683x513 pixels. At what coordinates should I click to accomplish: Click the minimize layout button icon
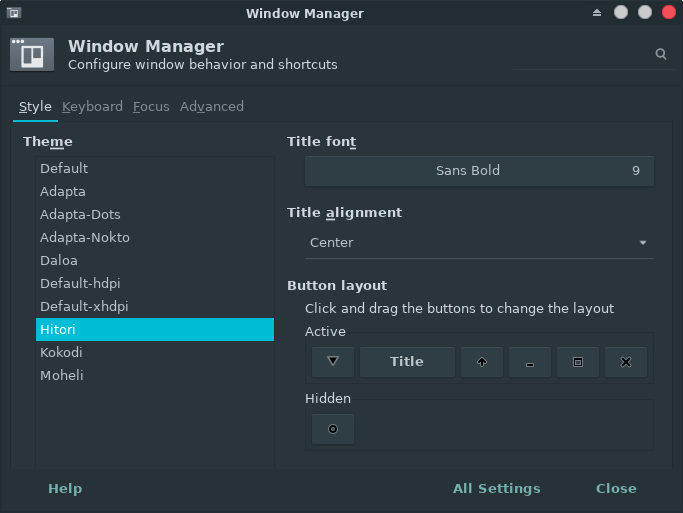(530, 362)
